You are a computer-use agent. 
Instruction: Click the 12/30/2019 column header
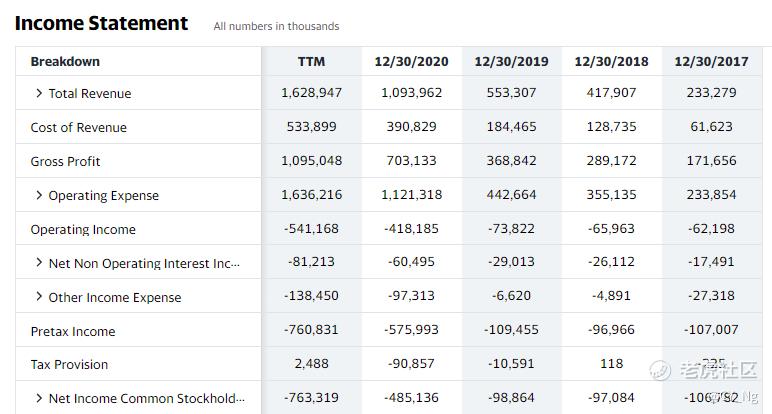pyautogui.click(x=511, y=61)
